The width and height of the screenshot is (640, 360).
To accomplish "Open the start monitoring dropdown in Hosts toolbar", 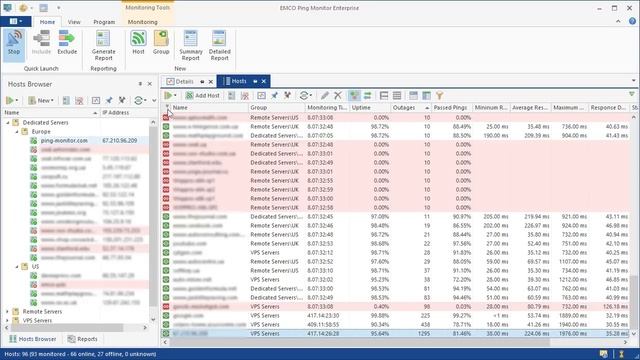I will coord(176,96).
